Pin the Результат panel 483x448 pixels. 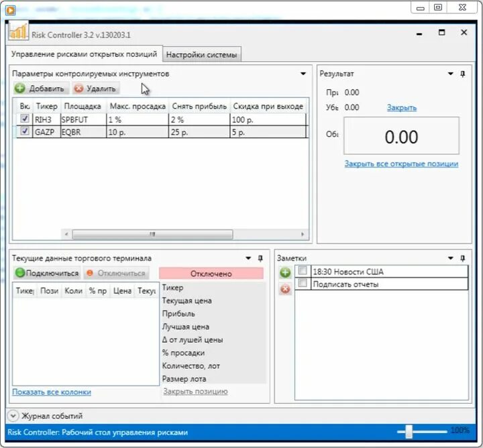click(463, 74)
